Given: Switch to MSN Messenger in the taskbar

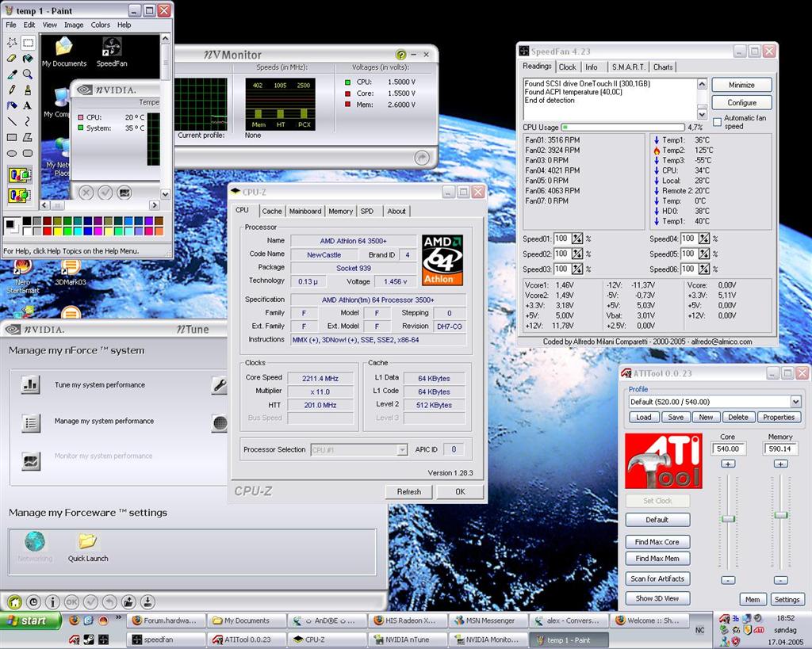Looking at the screenshot, I should pos(488,620).
